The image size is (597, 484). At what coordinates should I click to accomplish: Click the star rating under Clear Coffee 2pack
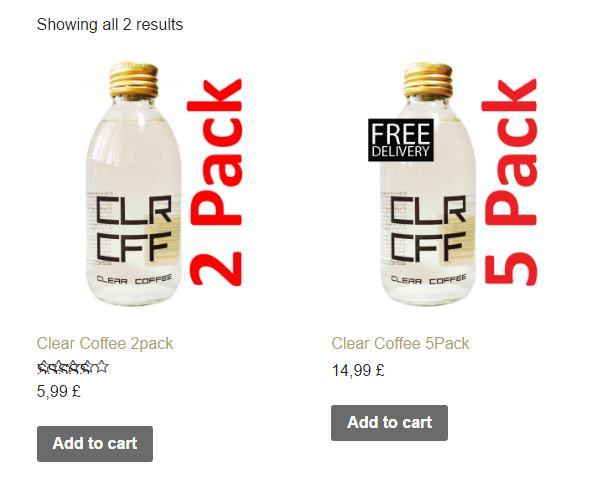point(73,367)
